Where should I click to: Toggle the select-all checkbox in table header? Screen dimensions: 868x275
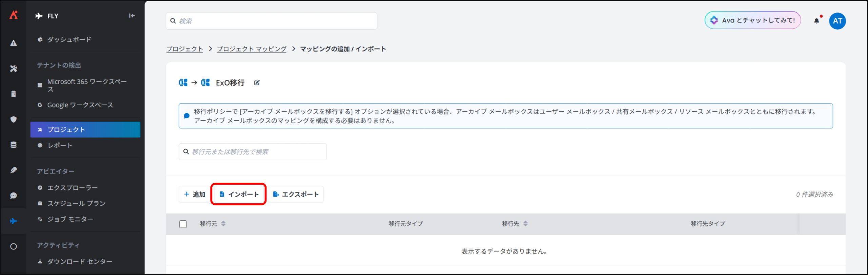point(183,224)
